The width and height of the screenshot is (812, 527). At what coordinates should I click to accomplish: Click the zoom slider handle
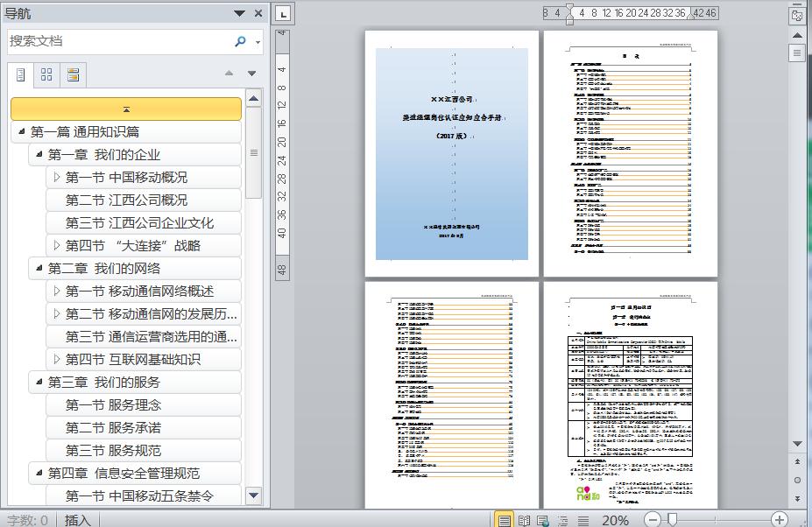coord(672,519)
